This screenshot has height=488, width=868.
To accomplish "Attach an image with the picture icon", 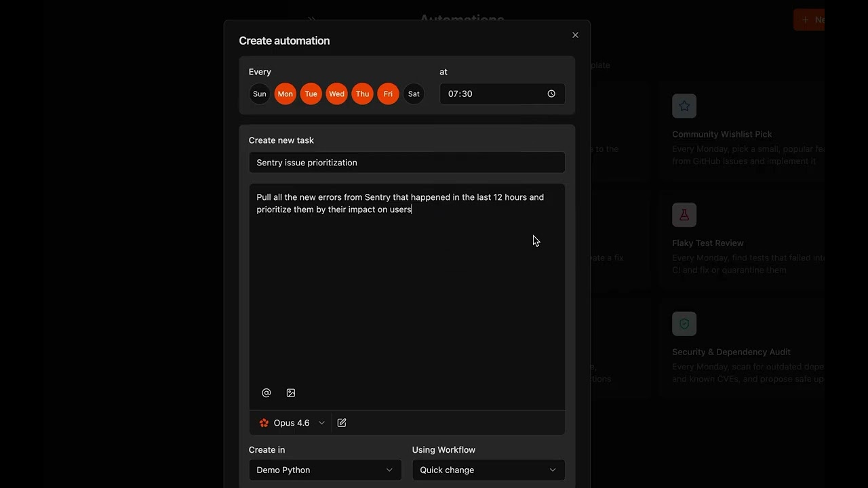I will pyautogui.click(x=291, y=393).
